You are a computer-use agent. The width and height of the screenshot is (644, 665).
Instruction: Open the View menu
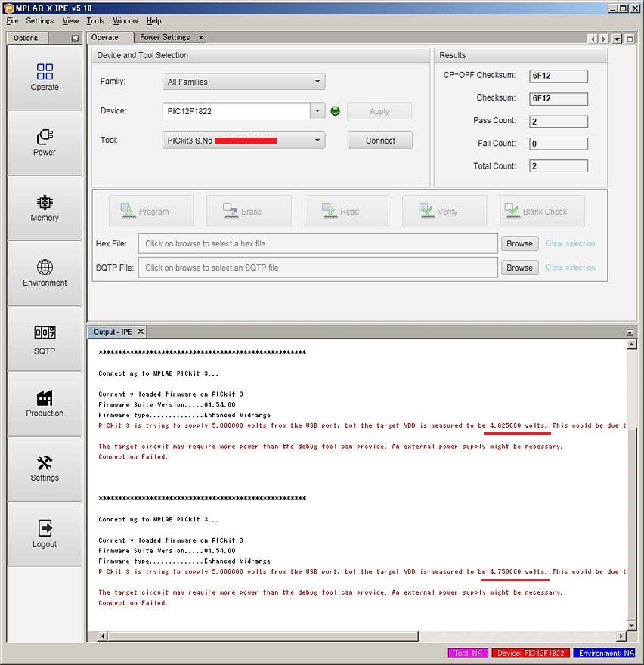(x=70, y=21)
